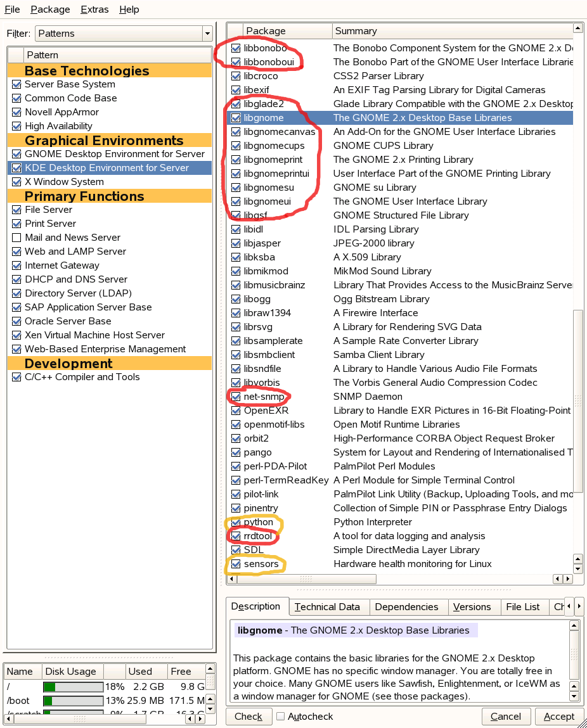The height and width of the screenshot is (728, 587).
Task: Open the Extras menu
Action: pos(94,10)
